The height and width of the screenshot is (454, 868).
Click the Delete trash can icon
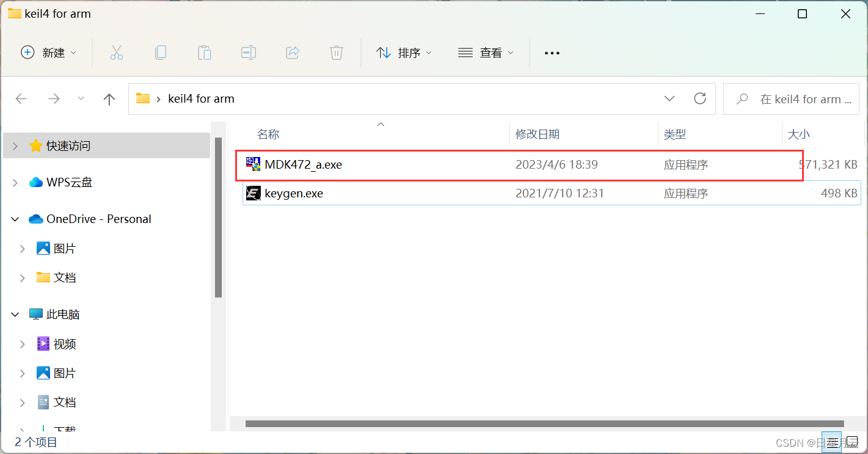[337, 53]
